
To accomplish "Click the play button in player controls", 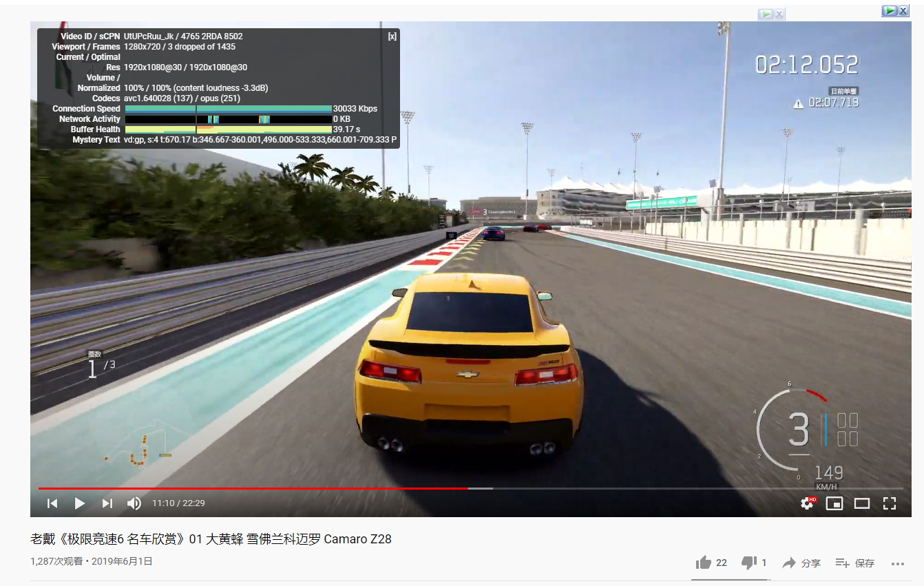I will [80, 503].
